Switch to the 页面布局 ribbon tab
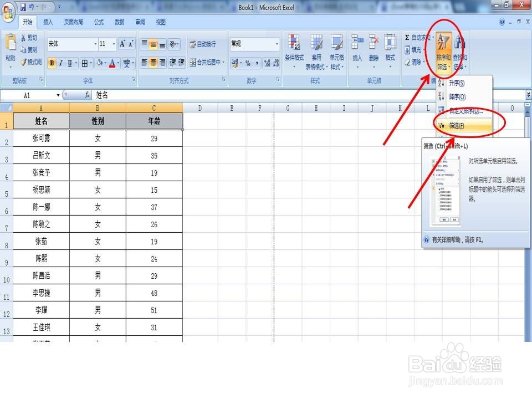 point(73,22)
